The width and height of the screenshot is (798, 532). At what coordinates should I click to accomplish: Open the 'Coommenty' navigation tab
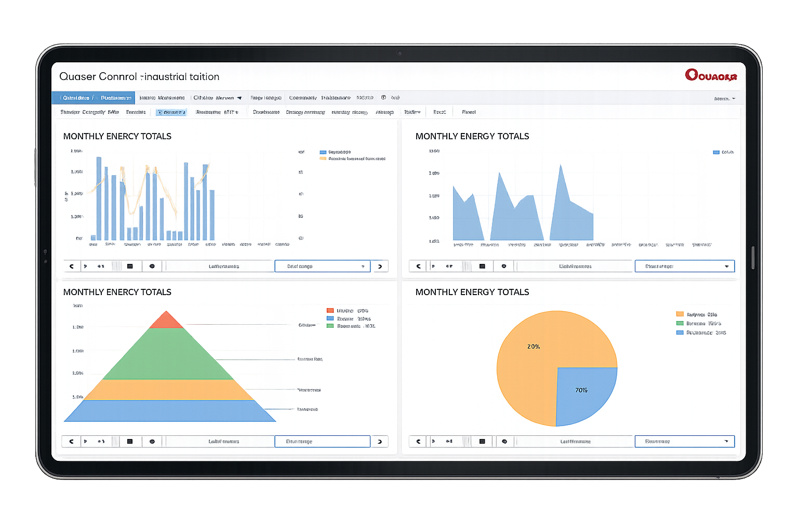303,98
